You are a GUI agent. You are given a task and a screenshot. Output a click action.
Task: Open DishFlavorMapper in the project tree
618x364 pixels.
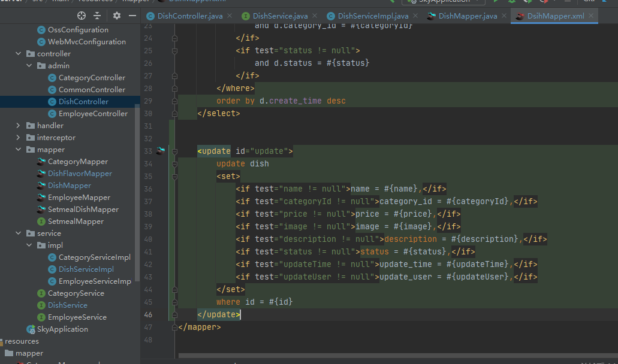point(80,174)
